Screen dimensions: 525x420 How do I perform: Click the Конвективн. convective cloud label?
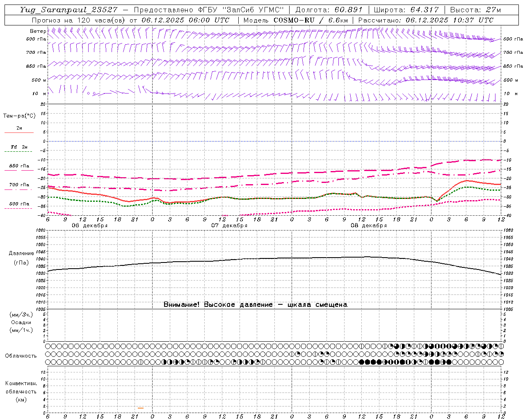point(21,383)
